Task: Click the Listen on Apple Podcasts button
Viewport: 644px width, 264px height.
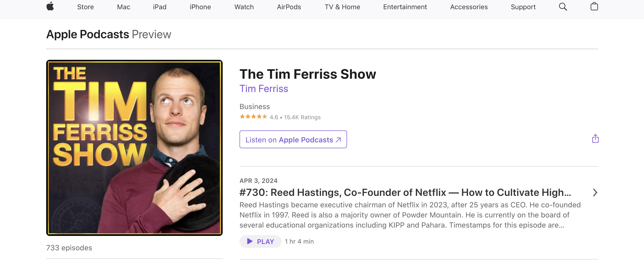Action: (x=293, y=139)
